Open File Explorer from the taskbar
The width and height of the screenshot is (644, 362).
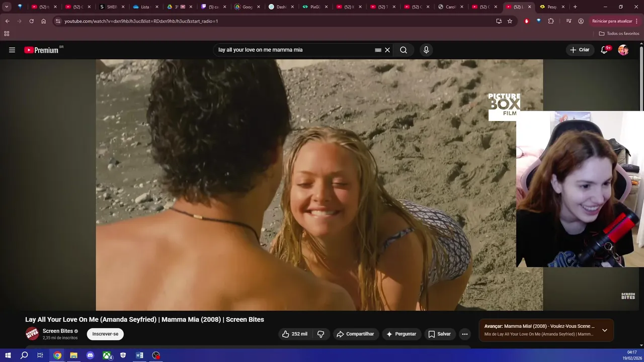73,355
